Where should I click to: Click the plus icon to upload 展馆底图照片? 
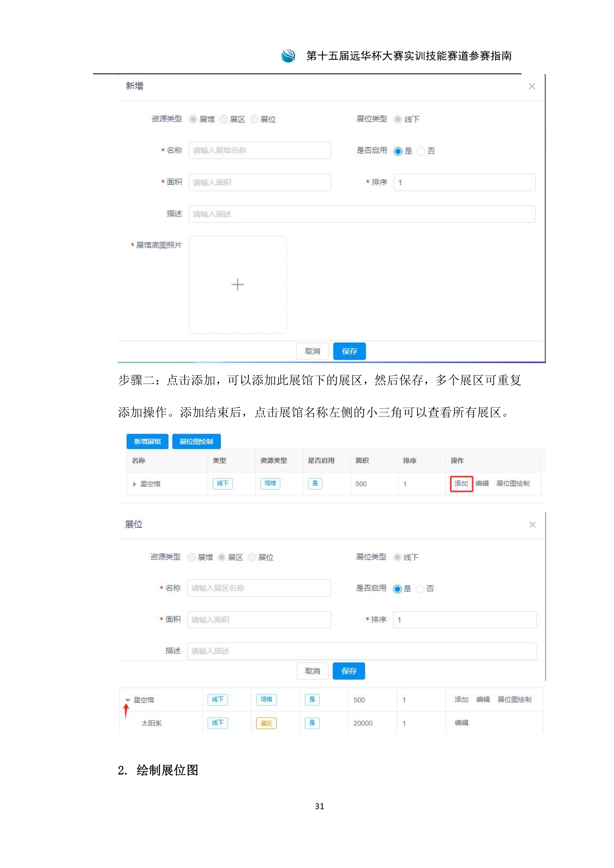tap(237, 284)
